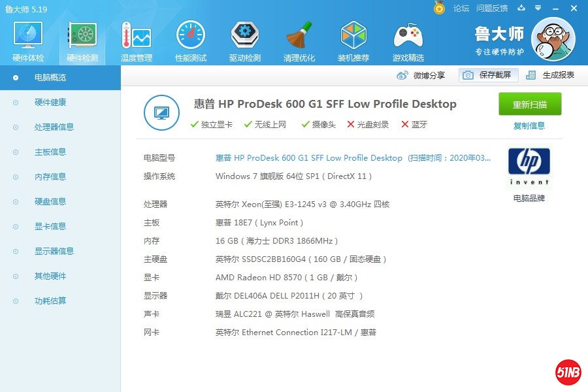Screen dimensions: 588x392
Task: Open the 功耗估算 sidebar item
Action: click(x=50, y=301)
